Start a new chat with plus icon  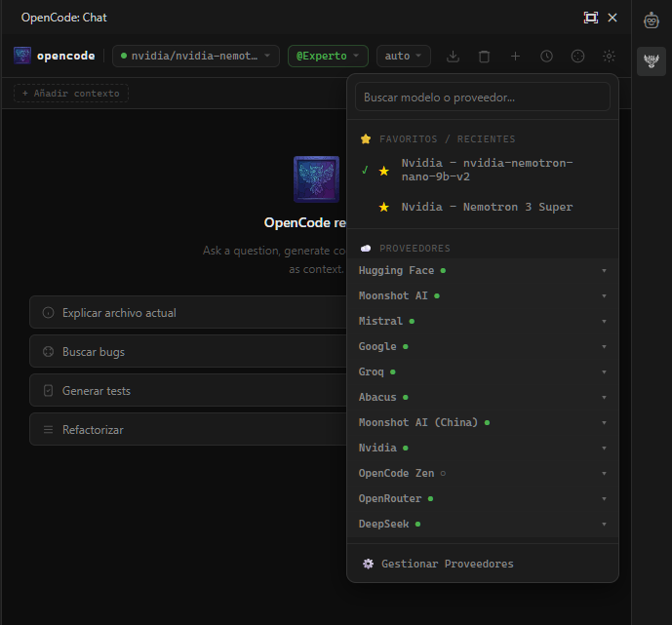[x=515, y=57]
